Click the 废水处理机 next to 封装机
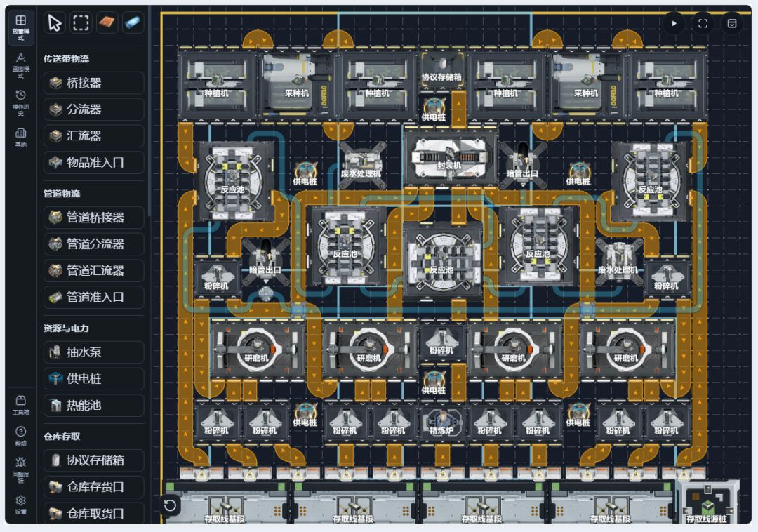Viewport: 758px width, 532px height. coord(361,164)
